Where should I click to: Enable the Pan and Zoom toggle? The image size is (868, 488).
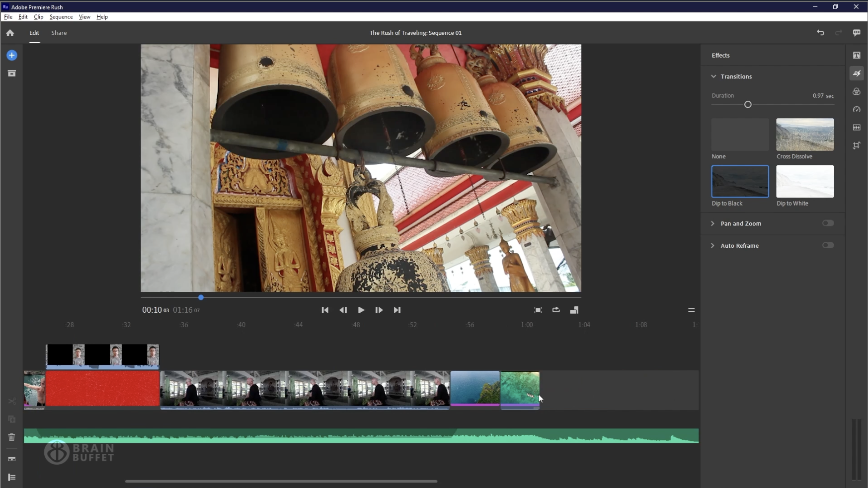[x=828, y=223]
